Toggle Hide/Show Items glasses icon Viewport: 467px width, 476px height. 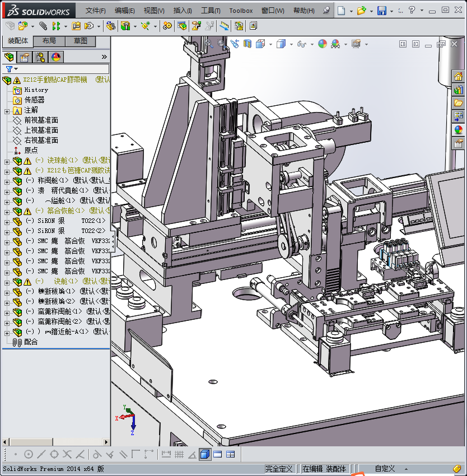tap(301, 44)
